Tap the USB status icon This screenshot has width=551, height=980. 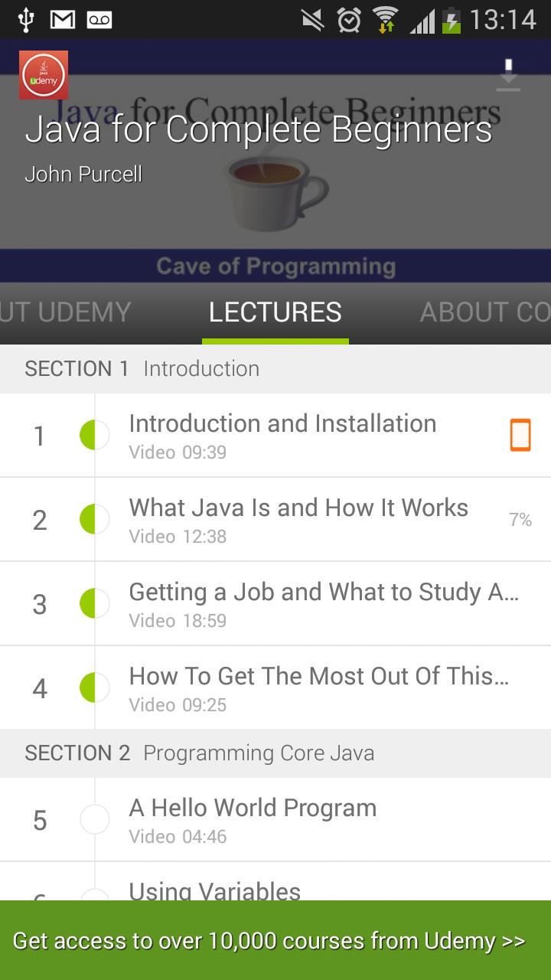(x=26, y=19)
